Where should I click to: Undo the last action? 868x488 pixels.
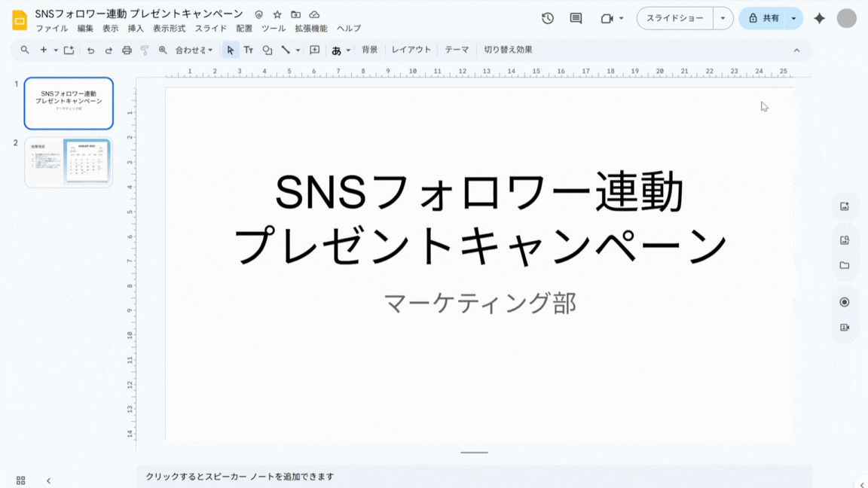click(x=90, y=50)
